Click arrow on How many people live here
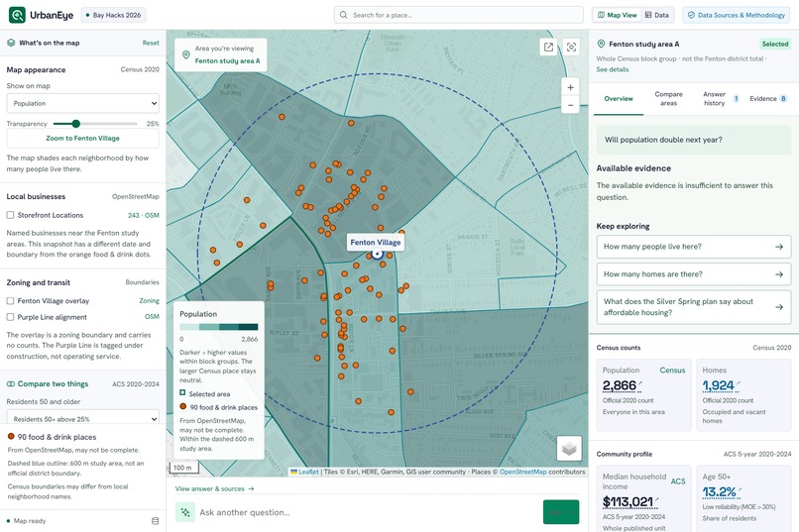This screenshot has height=532, width=799. point(778,247)
